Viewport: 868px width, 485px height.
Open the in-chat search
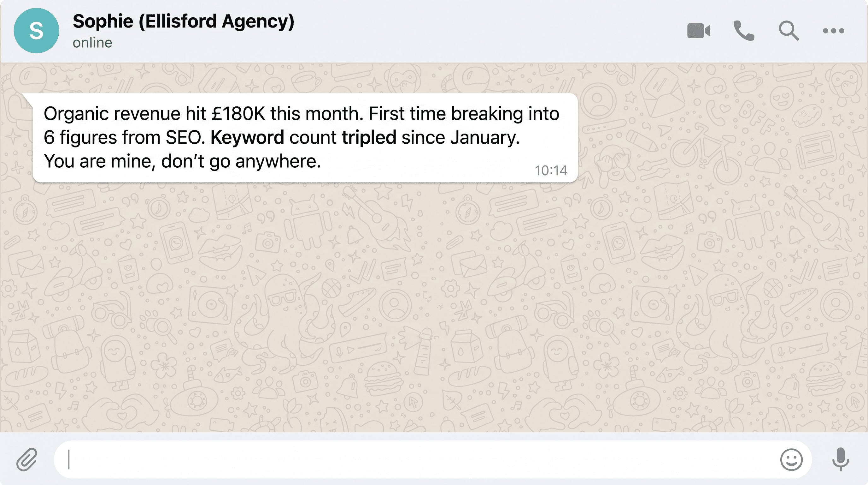point(788,31)
